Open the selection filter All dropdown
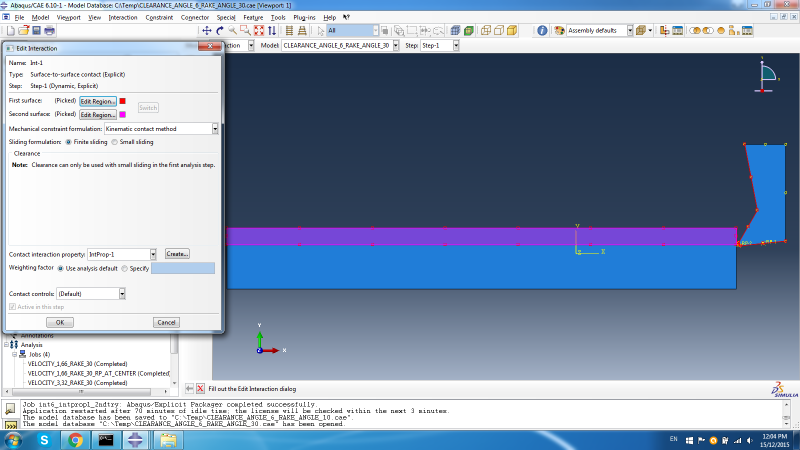Image resolution: width=800 pixels, height=450 pixels. coord(375,31)
